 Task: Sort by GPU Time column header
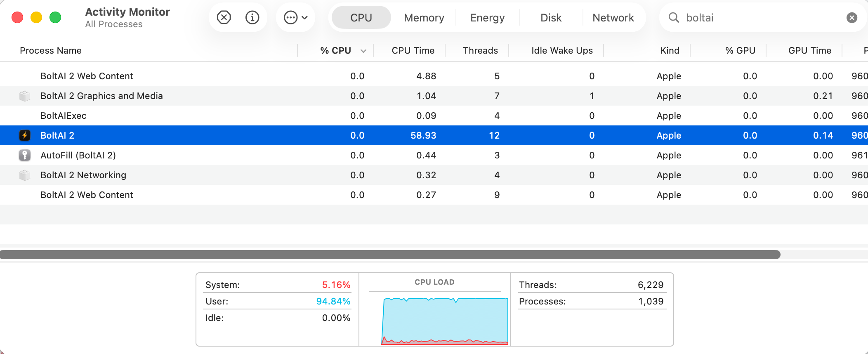pyautogui.click(x=809, y=50)
